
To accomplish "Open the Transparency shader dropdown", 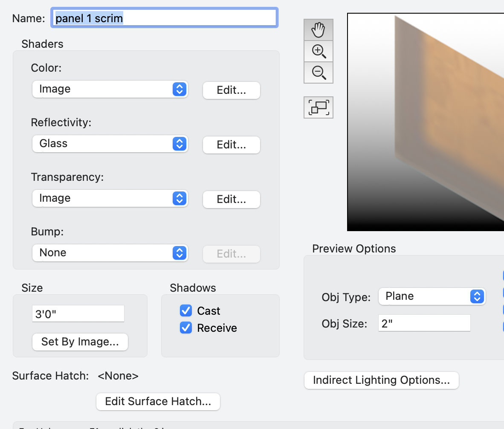I will (x=110, y=198).
